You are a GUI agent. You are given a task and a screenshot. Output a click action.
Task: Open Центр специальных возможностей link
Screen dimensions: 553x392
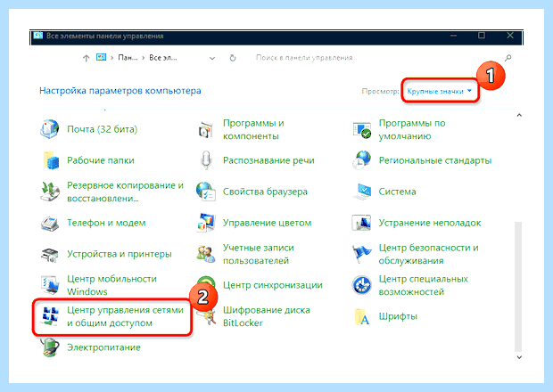[423, 285]
